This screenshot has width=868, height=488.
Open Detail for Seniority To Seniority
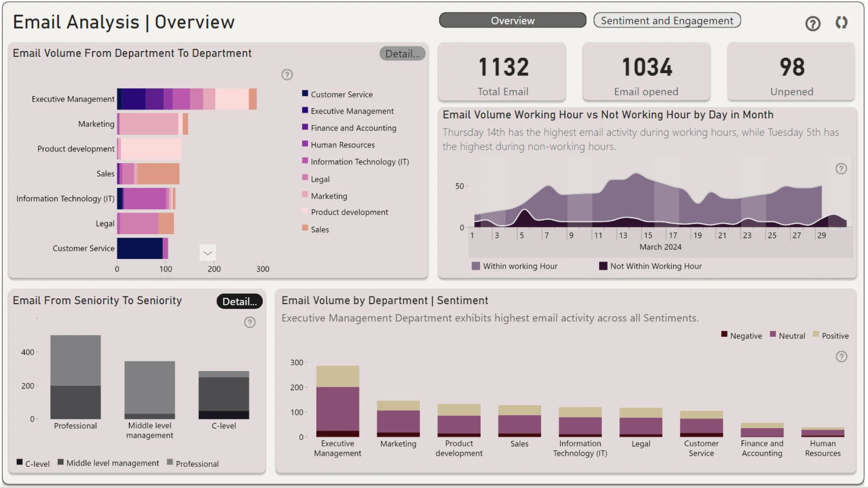click(240, 301)
